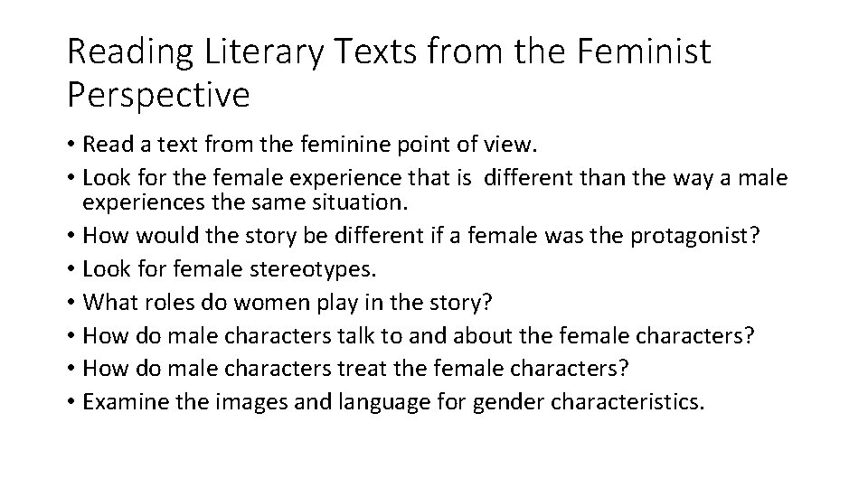Viewport: 868px width, 488px height.
Task: Click the word 'Literary' in the title
Action: pos(263,52)
